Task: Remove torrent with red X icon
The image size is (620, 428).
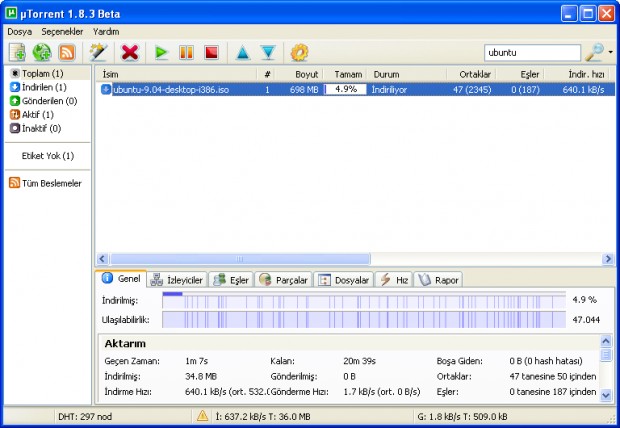Action: pos(130,53)
